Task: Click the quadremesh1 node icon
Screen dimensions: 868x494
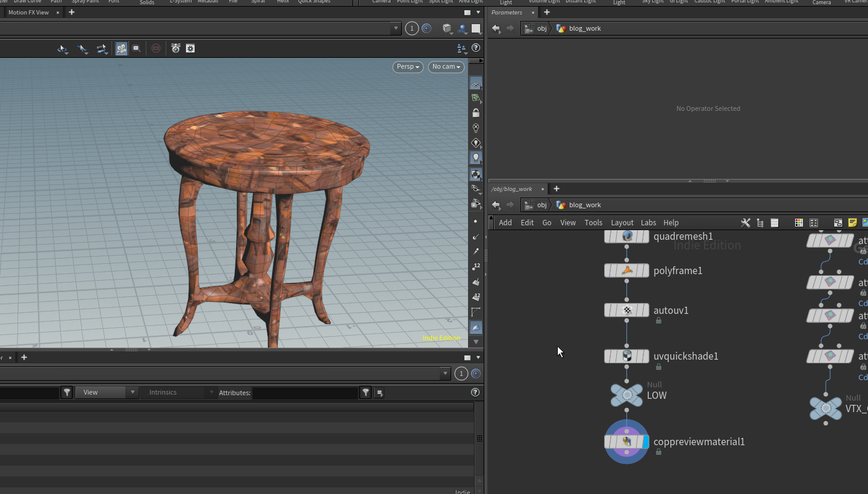Action: (x=626, y=236)
